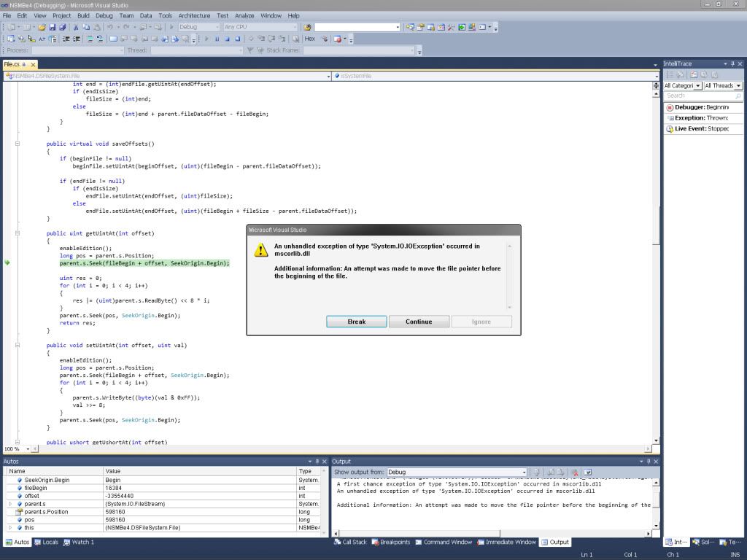
Task: Click the Save All toolbar icon
Action: coord(63,27)
